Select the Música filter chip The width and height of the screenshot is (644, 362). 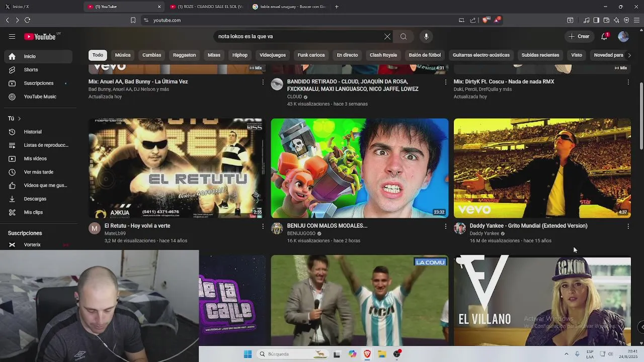(123, 55)
